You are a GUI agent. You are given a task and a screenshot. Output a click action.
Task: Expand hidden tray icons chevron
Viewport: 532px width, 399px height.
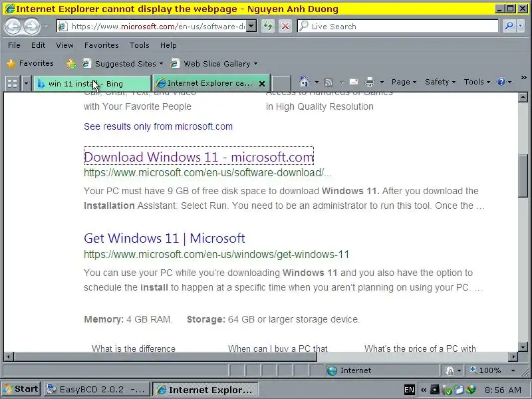tap(424, 390)
